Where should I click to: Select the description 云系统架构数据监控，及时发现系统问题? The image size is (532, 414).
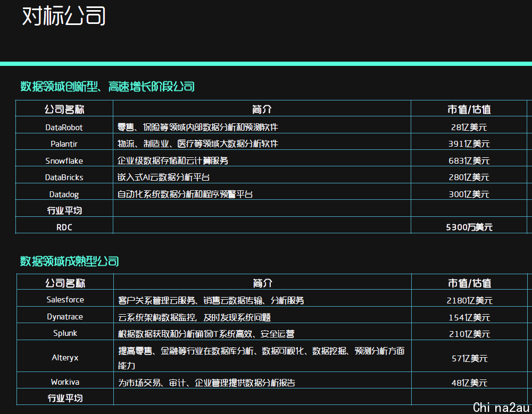(194, 317)
